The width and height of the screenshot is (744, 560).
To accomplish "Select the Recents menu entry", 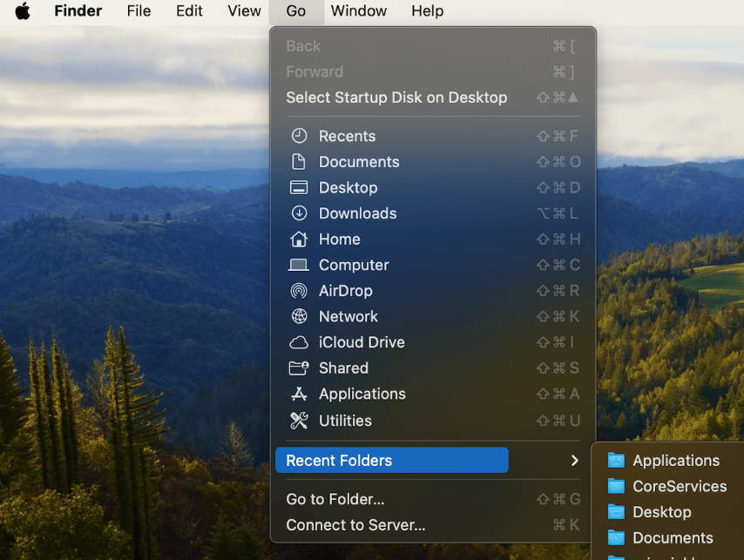I will click(433, 136).
